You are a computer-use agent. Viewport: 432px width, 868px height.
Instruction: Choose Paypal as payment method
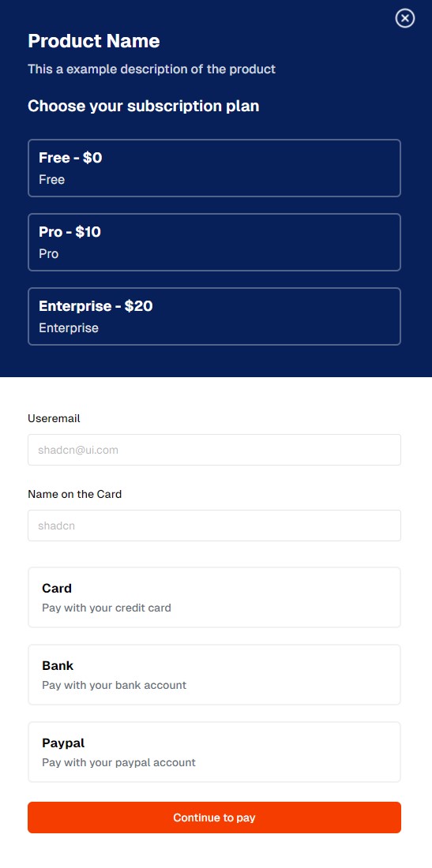point(214,752)
